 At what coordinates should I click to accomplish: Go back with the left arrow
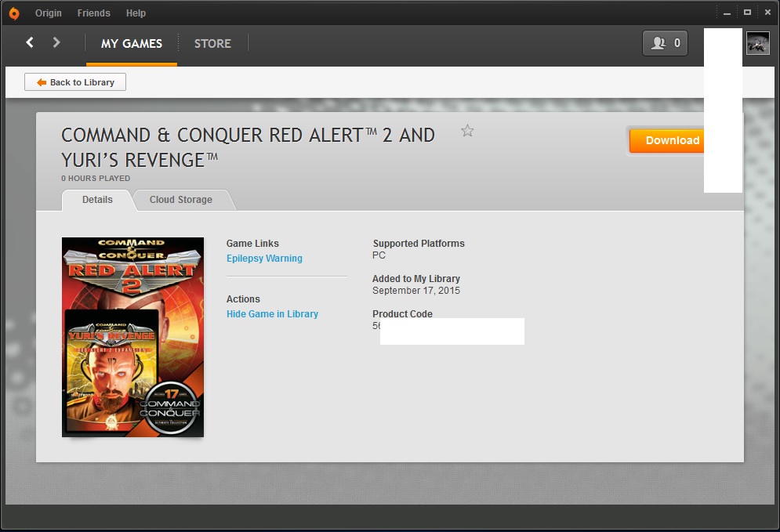(x=30, y=42)
